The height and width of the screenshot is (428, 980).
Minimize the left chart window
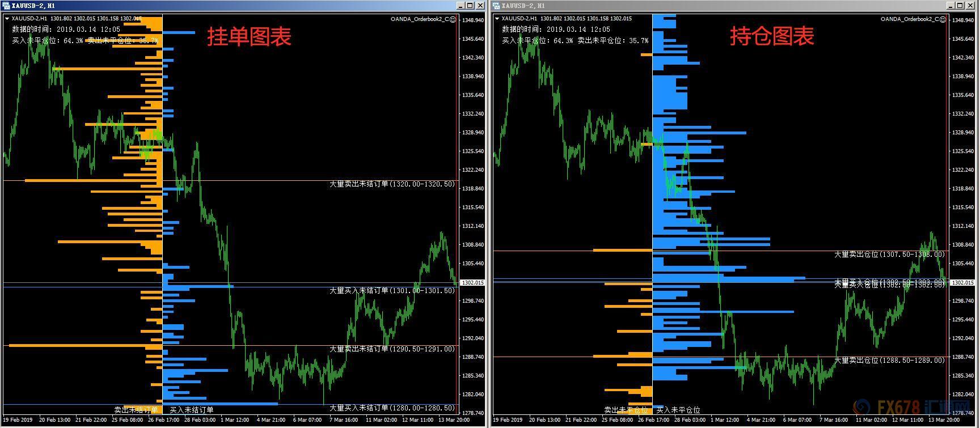point(461,6)
